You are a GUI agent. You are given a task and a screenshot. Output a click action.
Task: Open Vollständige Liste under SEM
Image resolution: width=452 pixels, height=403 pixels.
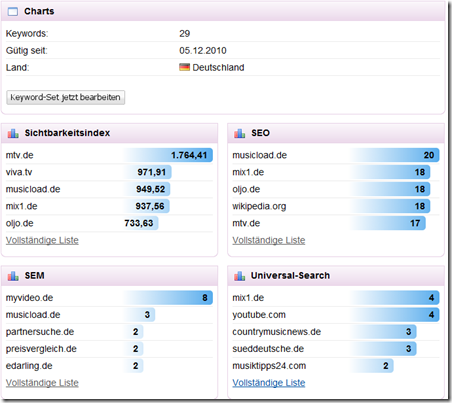tap(42, 383)
